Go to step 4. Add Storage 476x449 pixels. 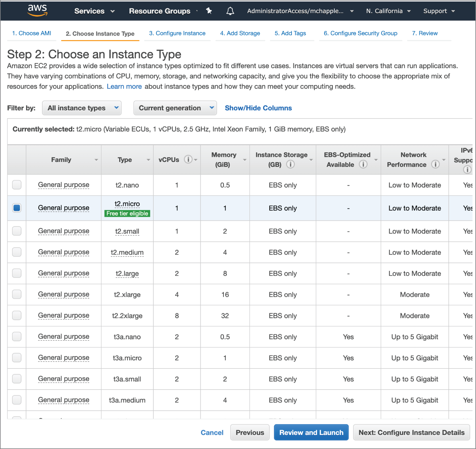pos(240,33)
